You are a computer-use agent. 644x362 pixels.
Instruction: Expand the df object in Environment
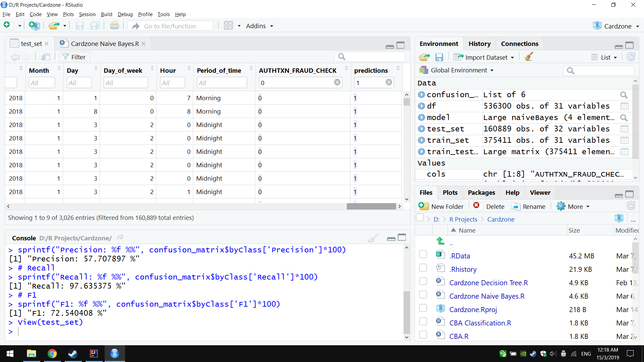[421, 106]
